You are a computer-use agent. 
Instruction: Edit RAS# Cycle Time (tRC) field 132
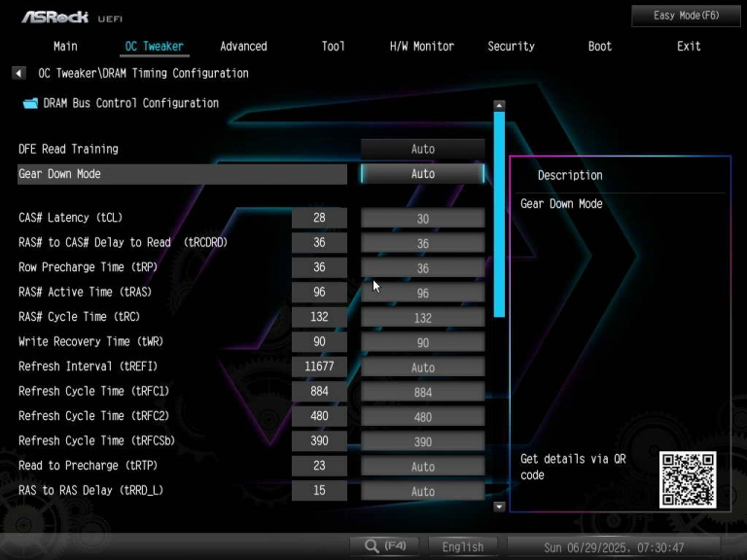[422, 317]
